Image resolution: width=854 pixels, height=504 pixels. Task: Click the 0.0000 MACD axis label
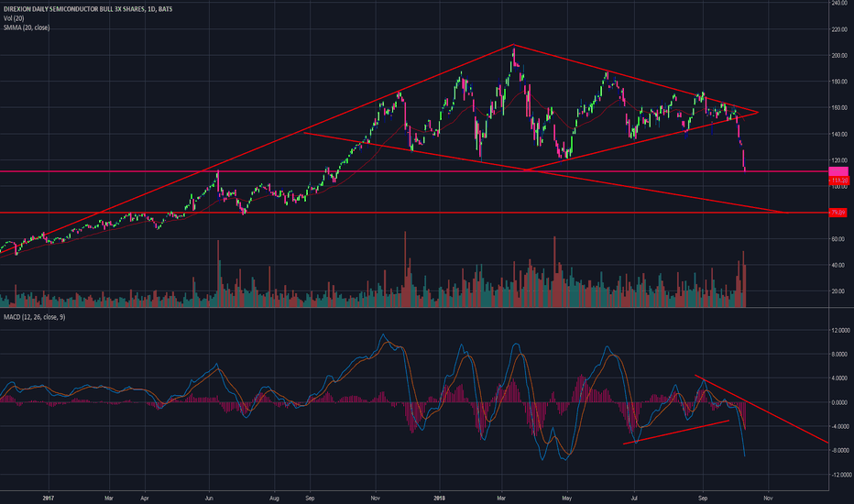point(841,402)
